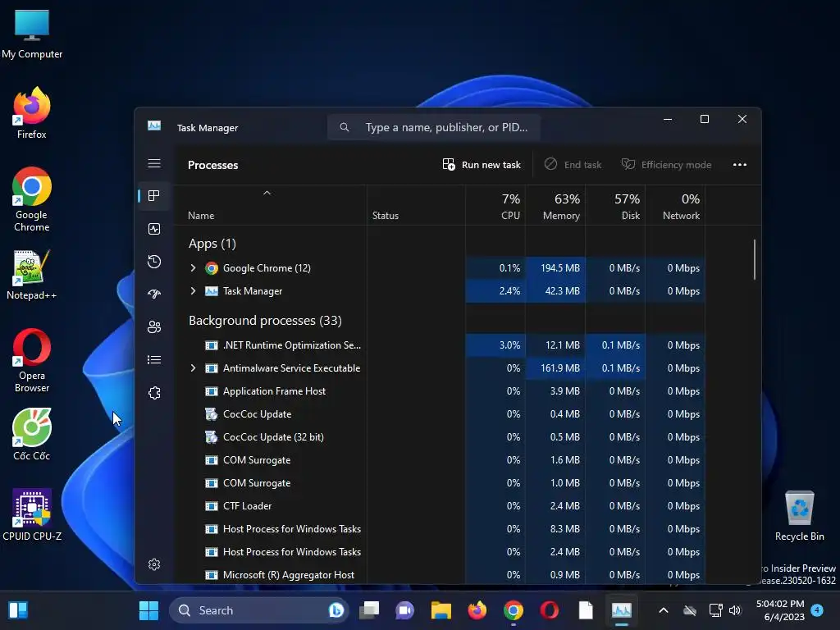Sort processes by the CPU column header
The width and height of the screenshot is (840, 630).
pyautogui.click(x=495, y=206)
